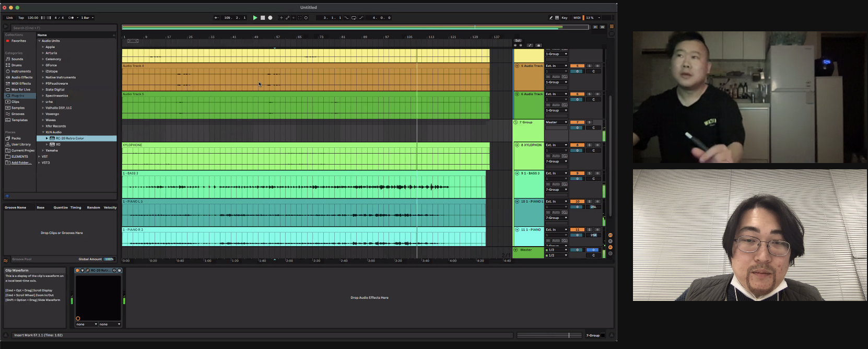Viewport: 868px width, 349px height.
Task: Select Audio Effects category in browser
Action: (22, 77)
